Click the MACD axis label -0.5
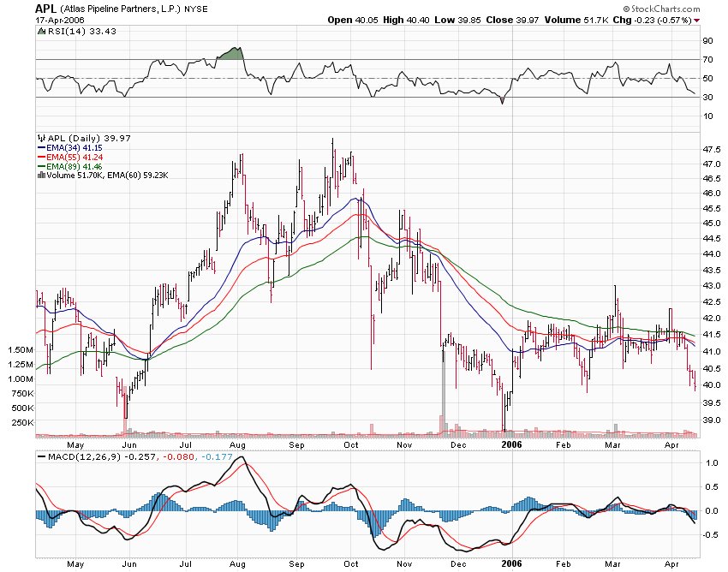 [x=709, y=535]
